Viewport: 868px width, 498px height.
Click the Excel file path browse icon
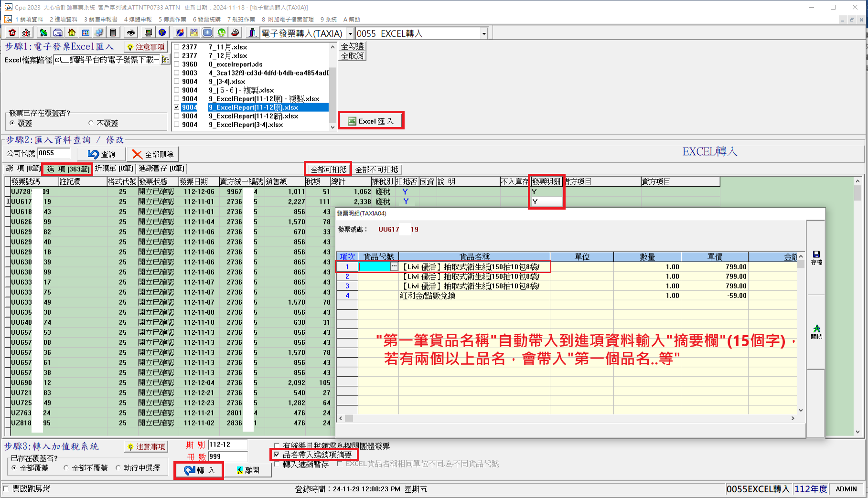click(x=165, y=60)
